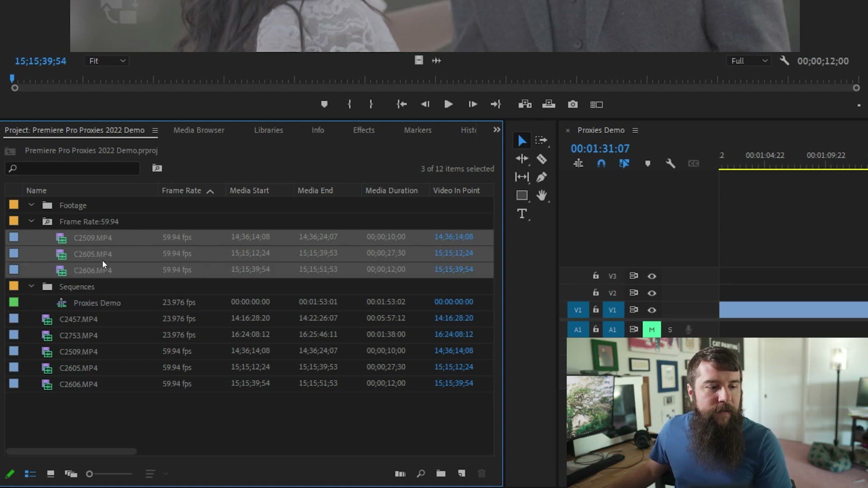Image resolution: width=868 pixels, height=488 pixels.
Task: Go to Out point
Action: [x=496, y=104]
